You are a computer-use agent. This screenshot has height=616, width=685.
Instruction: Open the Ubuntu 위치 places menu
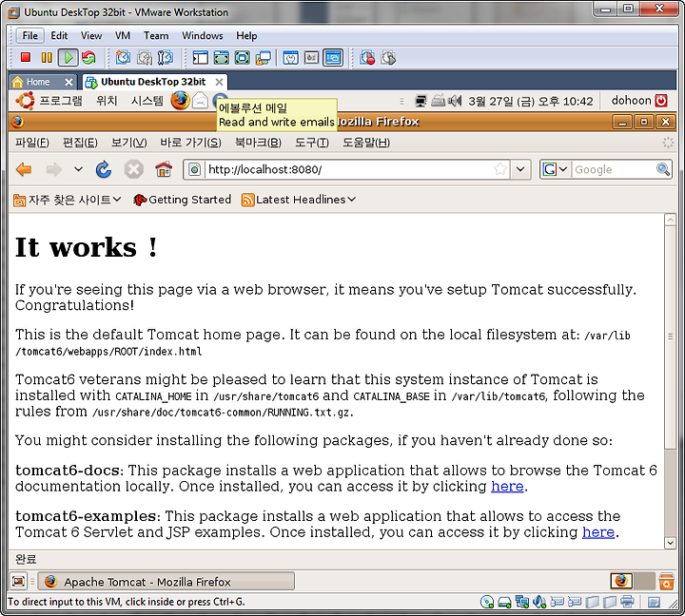pyautogui.click(x=107, y=101)
